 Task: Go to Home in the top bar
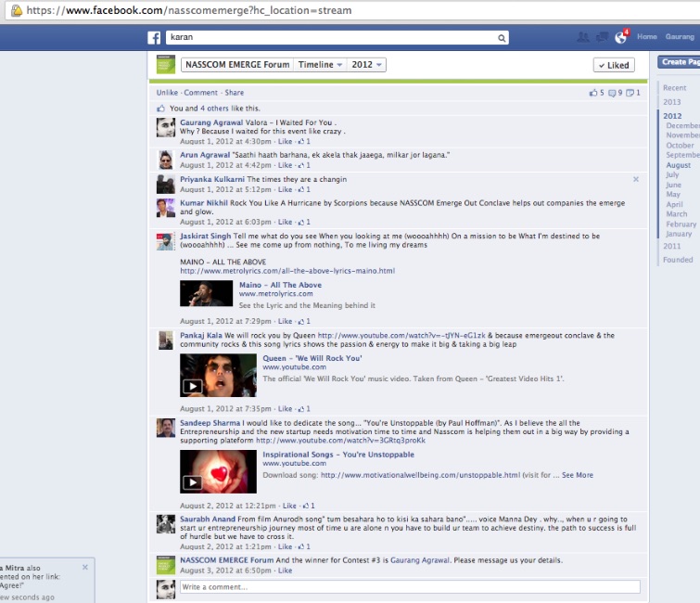click(647, 36)
